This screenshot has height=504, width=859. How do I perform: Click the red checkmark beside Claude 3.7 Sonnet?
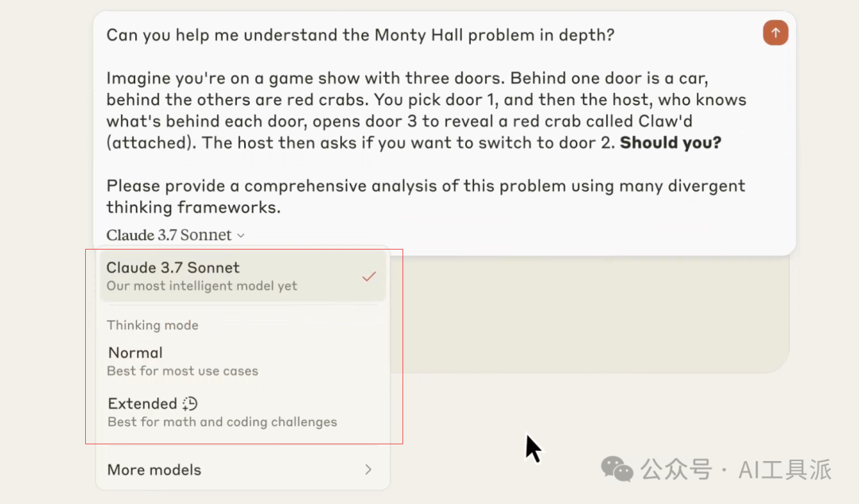click(x=368, y=277)
